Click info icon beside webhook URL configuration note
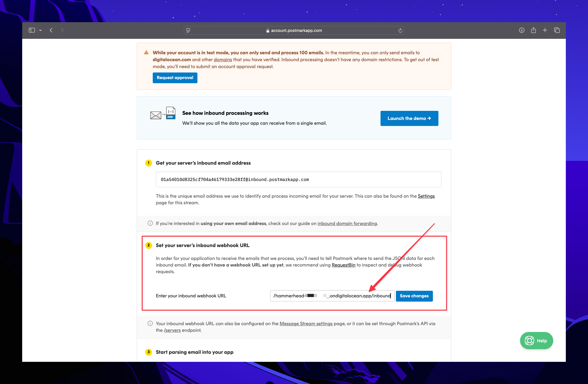The width and height of the screenshot is (588, 384). [x=150, y=323]
